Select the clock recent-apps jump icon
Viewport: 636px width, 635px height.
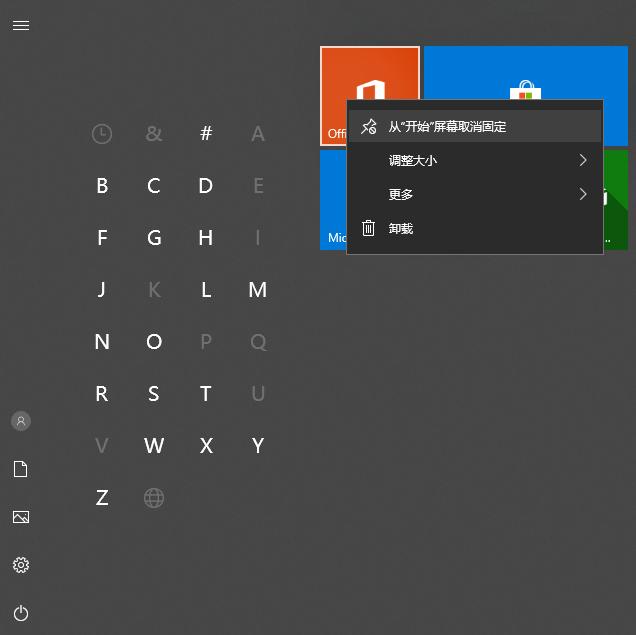pos(102,134)
